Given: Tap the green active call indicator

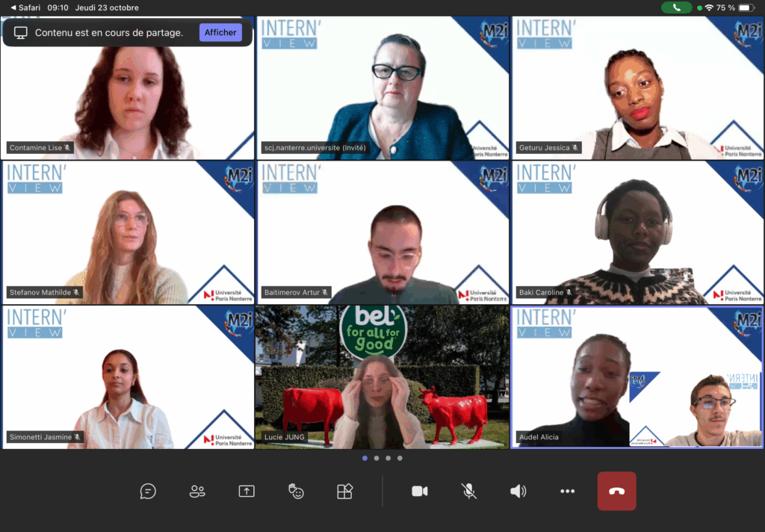Looking at the screenshot, I should 676,7.
